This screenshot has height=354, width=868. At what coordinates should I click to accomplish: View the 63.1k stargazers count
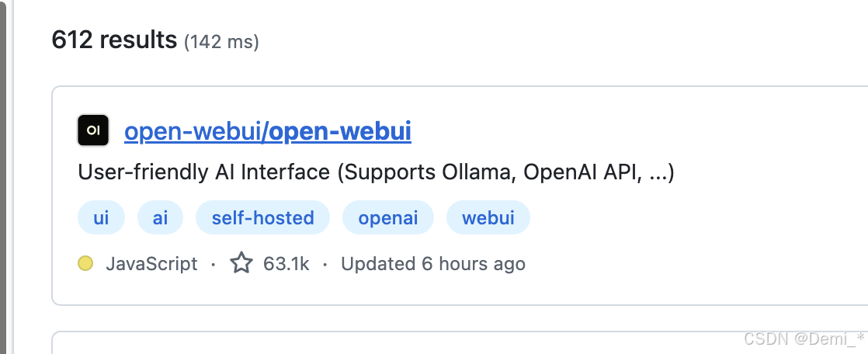tap(286, 264)
